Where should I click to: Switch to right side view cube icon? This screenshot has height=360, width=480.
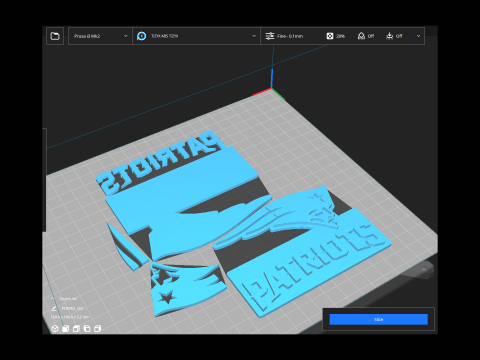coord(97,329)
